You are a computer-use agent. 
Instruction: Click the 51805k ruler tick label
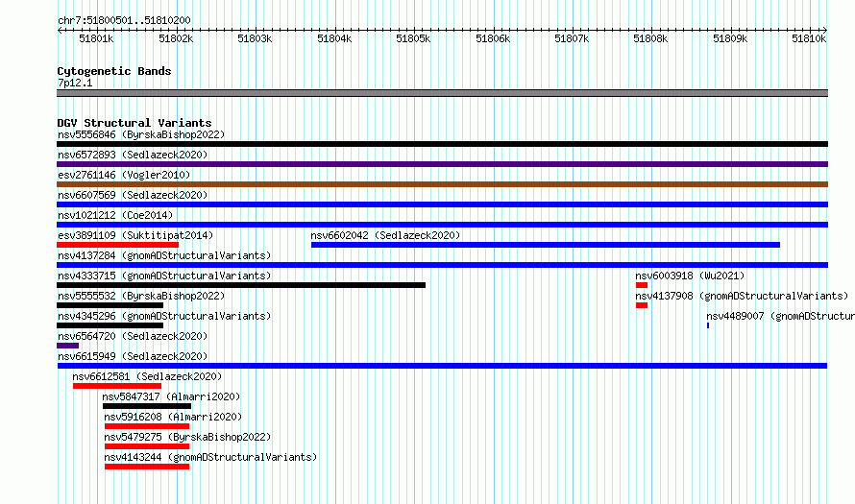(x=413, y=38)
